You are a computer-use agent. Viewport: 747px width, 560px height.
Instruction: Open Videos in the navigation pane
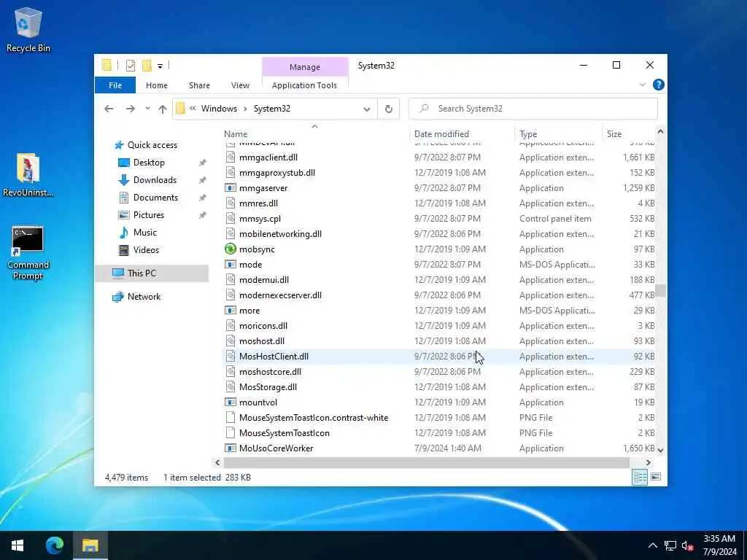pyautogui.click(x=146, y=250)
